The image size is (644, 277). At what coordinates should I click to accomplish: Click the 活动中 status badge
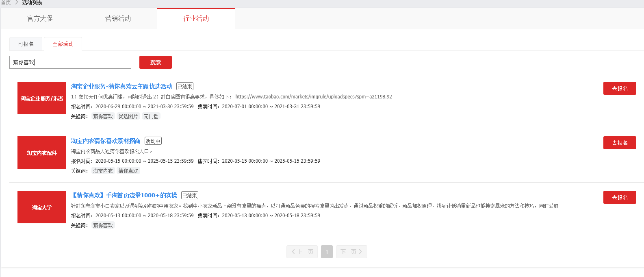[153, 141]
